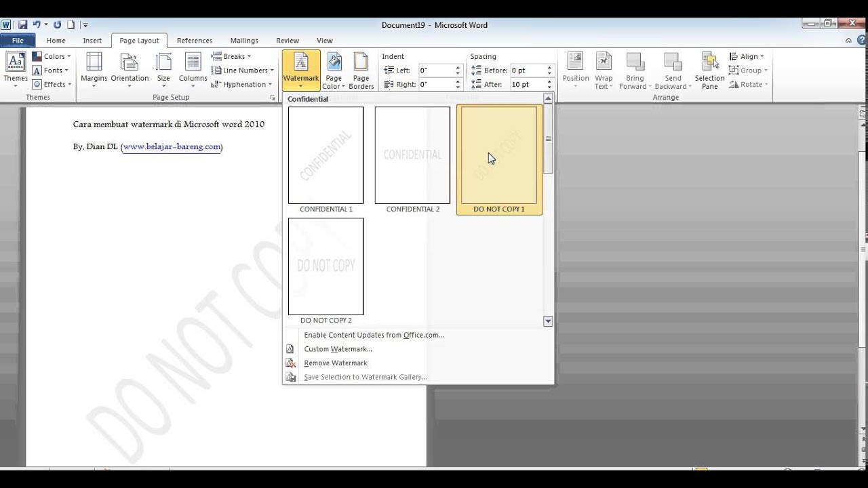868x488 pixels.
Task: Open the File tab
Action: click(18, 41)
